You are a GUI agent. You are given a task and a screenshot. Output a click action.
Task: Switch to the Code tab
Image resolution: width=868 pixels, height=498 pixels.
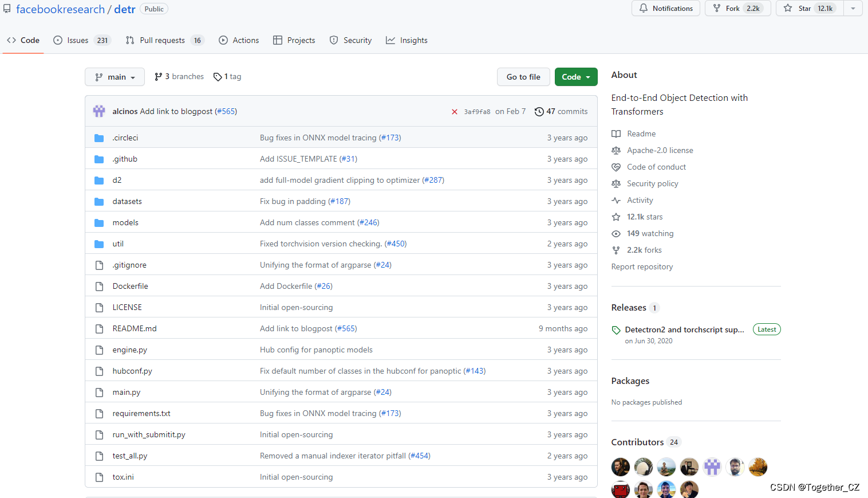pos(23,40)
